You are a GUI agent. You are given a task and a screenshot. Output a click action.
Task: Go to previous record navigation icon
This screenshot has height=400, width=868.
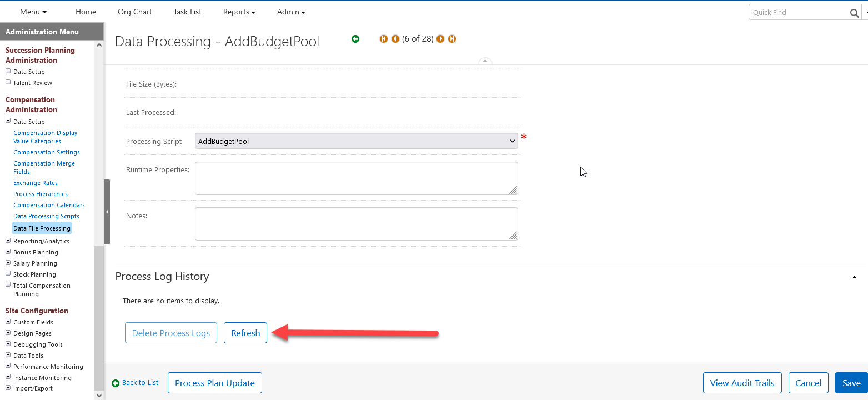[395, 39]
